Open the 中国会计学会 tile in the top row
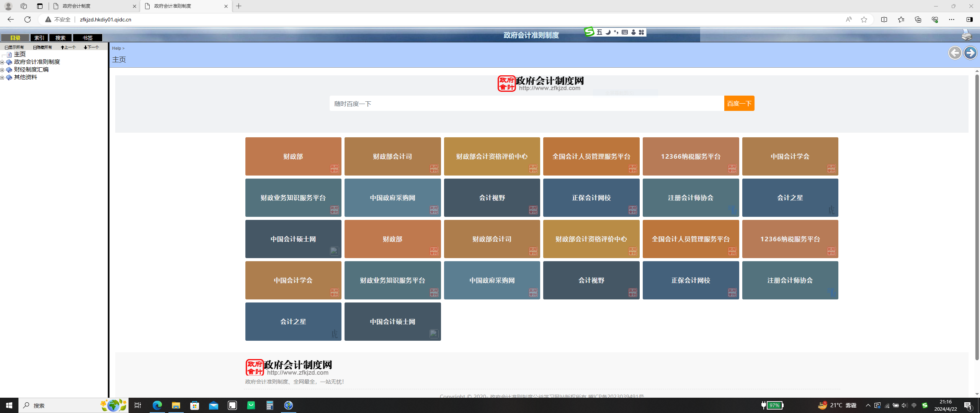980x413 pixels. pyautogui.click(x=790, y=156)
